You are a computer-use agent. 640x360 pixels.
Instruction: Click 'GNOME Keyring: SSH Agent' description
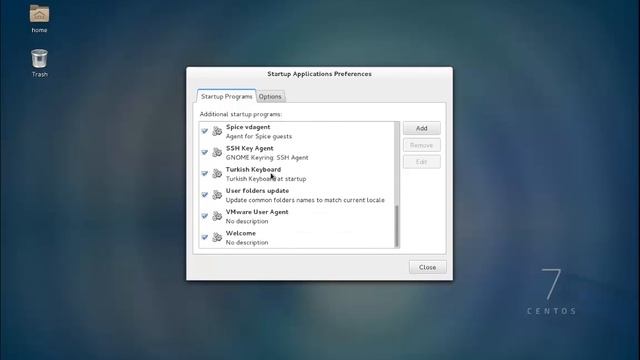point(267,158)
